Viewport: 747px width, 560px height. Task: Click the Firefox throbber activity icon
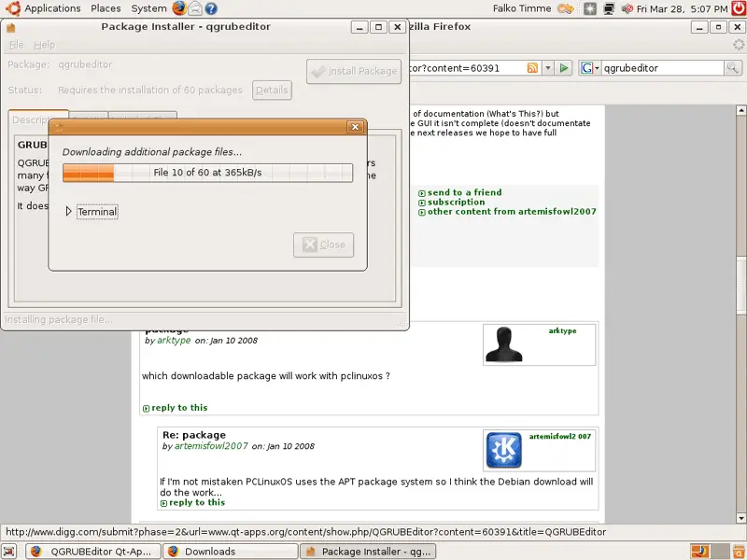(739, 45)
